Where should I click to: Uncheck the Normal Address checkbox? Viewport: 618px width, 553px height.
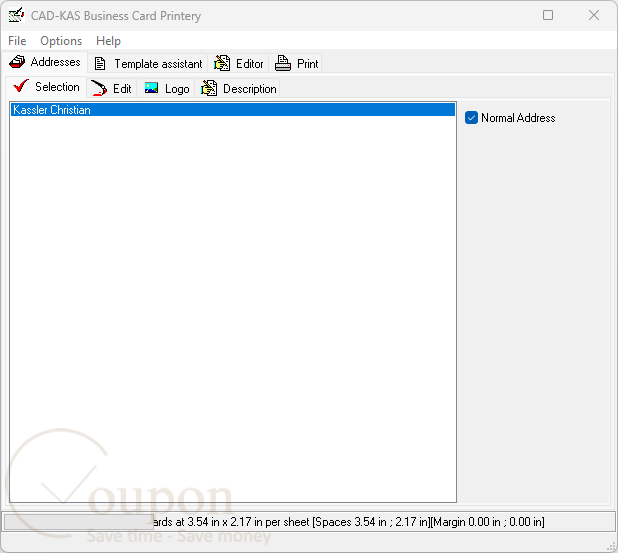pyautogui.click(x=471, y=117)
